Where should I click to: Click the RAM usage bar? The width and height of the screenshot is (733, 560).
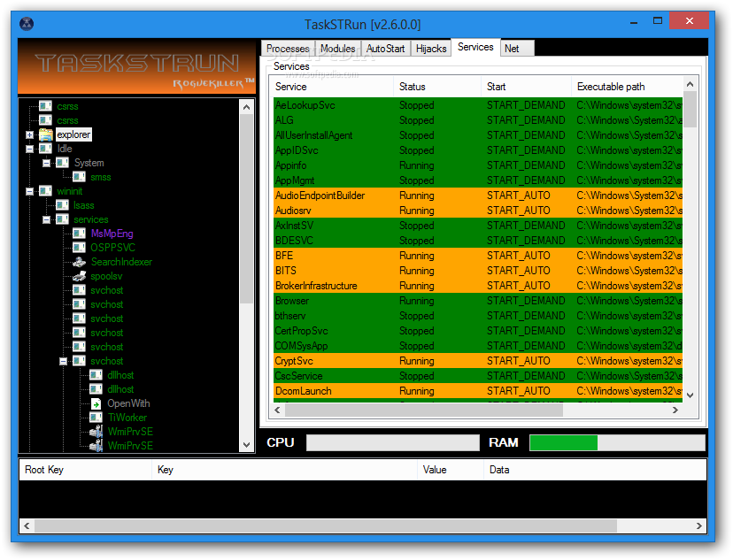617,442
